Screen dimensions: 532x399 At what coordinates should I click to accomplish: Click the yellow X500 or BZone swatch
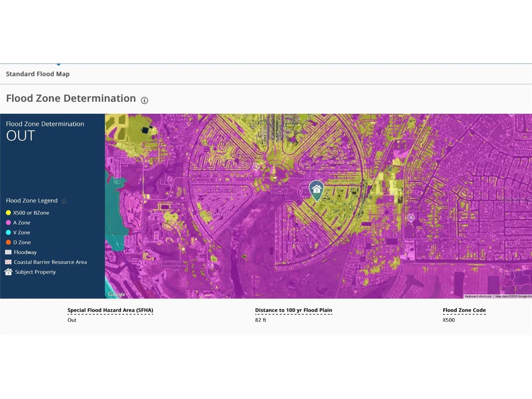8,213
